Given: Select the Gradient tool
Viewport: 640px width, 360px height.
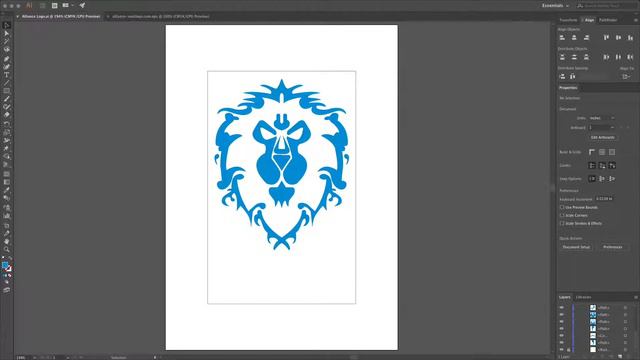Looking at the screenshot, I should point(7,182).
